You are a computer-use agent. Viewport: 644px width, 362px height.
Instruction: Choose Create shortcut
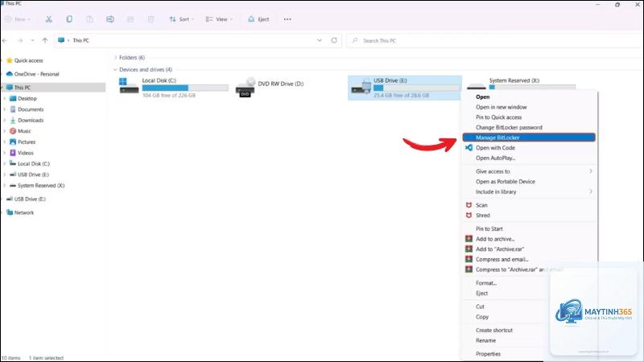494,331
